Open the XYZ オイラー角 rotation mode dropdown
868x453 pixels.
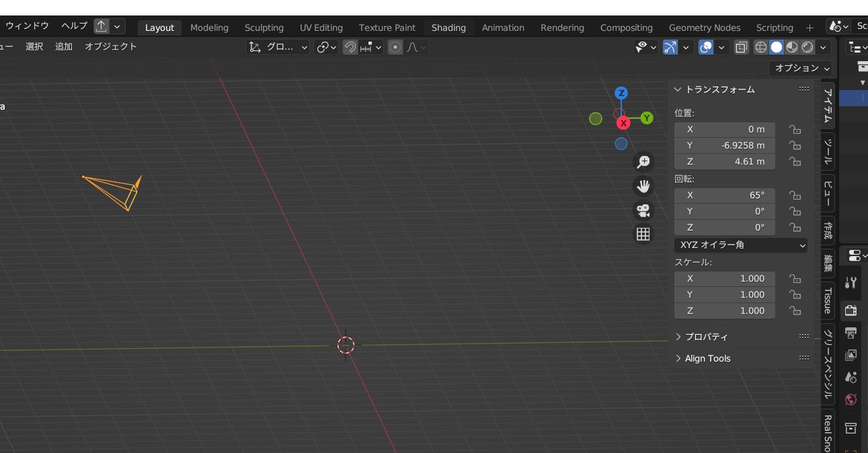[741, 245]
